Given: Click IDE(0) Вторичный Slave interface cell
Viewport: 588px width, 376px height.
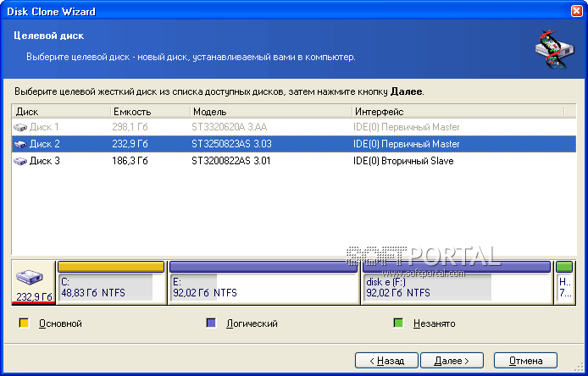Looking at the screenshot, I should (x=403, y=161).
